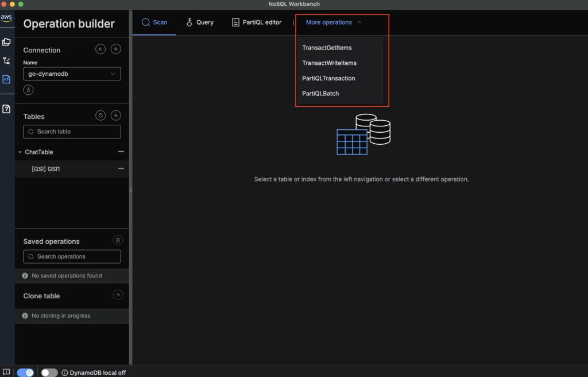Click the add connection plus icon
This screenshot has height=377, width=588.
pyautogui.click(x=115, y=49)
